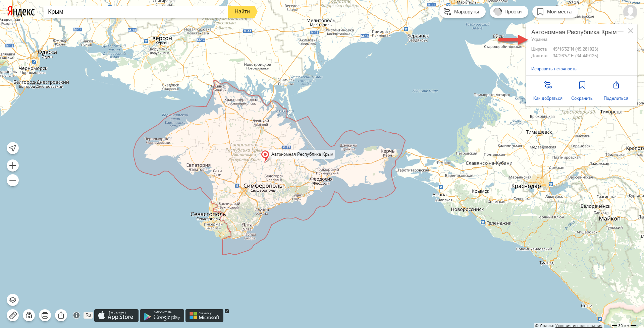
Task: Click the Microsoft download badge
Action: [x=205, y=316]
